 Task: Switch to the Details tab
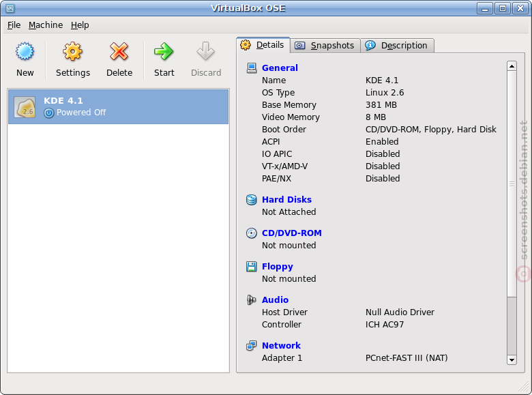pyautogui.click(x=263, y=45)
